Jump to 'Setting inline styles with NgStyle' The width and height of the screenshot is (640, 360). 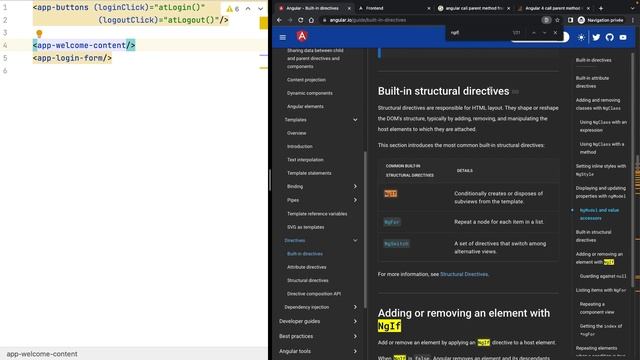click(x=601, y=170)
